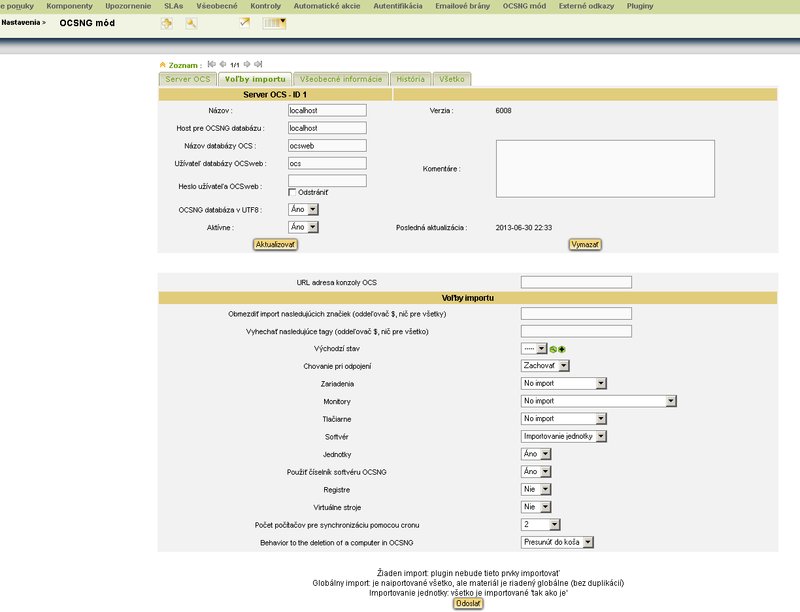800x612 pixels.
Task: Click the Vymazať button
Action: [585, 245]
